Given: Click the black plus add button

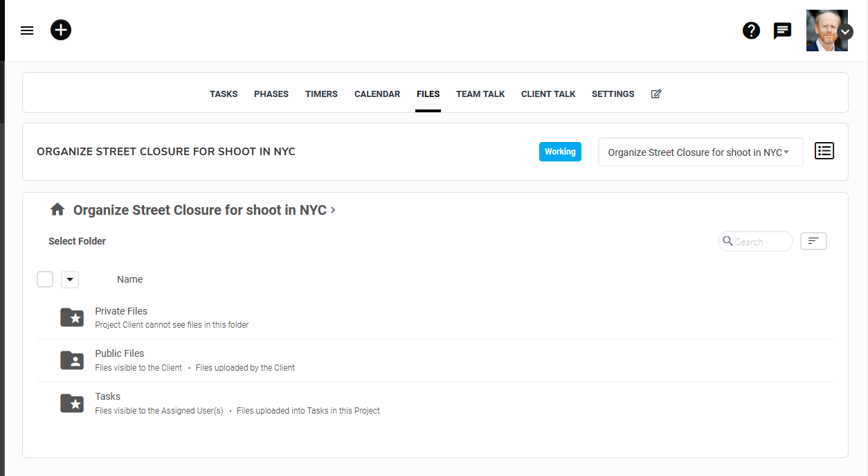Looking at the screenshot, I should (61, 30).
